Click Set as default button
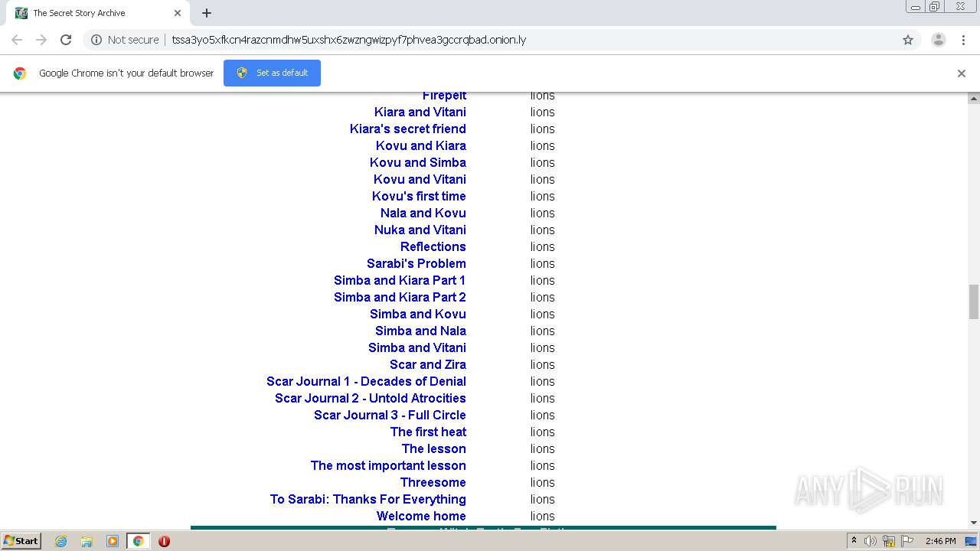 click(x=272, y=73)
